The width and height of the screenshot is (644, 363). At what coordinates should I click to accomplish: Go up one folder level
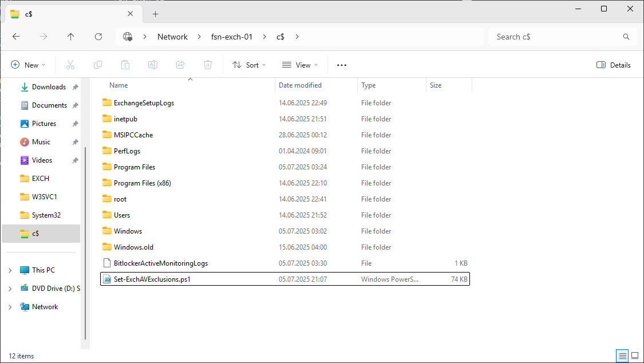click(70, 37)
